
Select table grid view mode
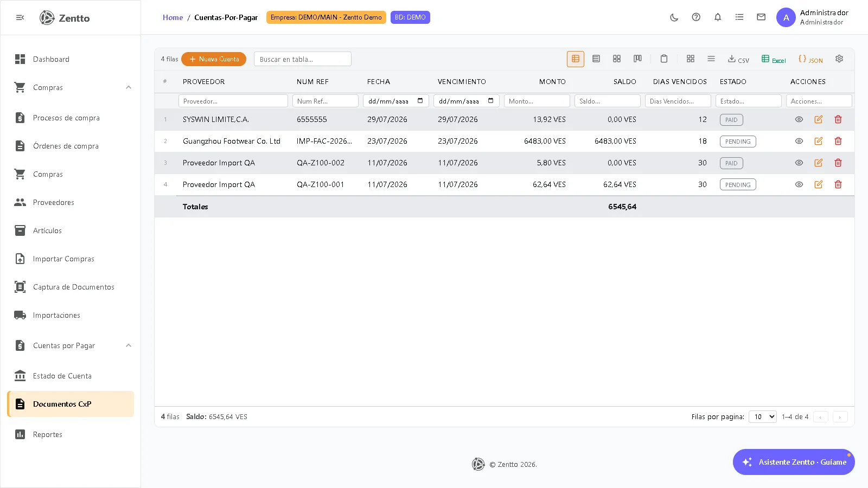click(576, 59)
